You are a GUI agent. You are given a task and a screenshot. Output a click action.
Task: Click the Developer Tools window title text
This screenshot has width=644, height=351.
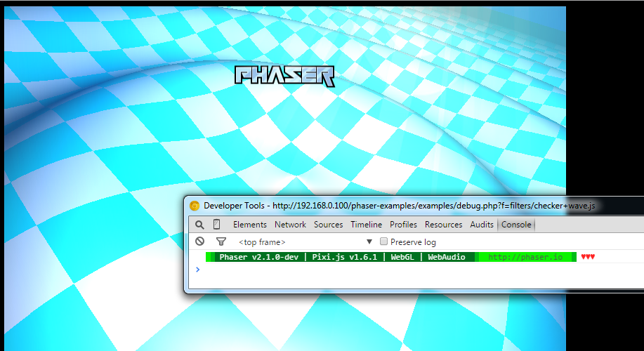[x=399, y=206]
